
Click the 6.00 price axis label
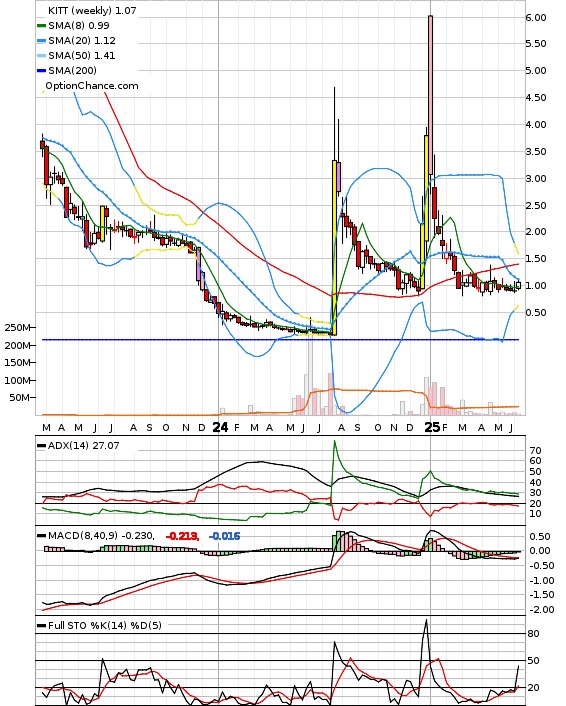(x=536, y=18)
